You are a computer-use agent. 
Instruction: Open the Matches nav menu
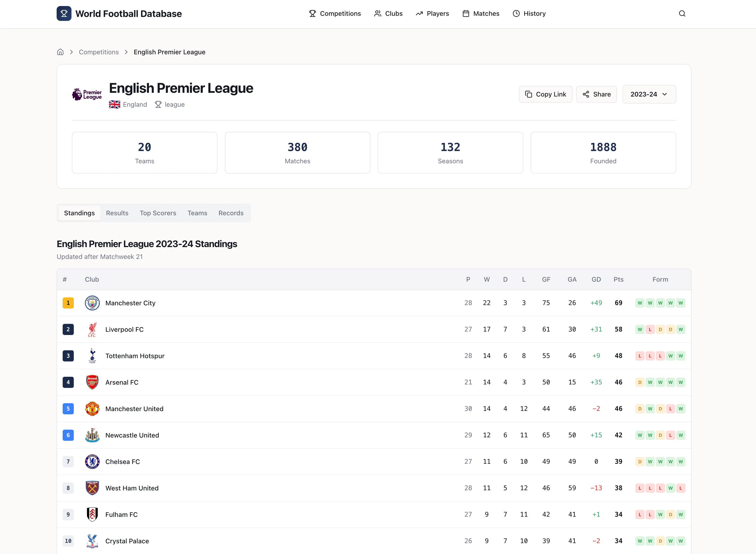[x=481, y=13]
